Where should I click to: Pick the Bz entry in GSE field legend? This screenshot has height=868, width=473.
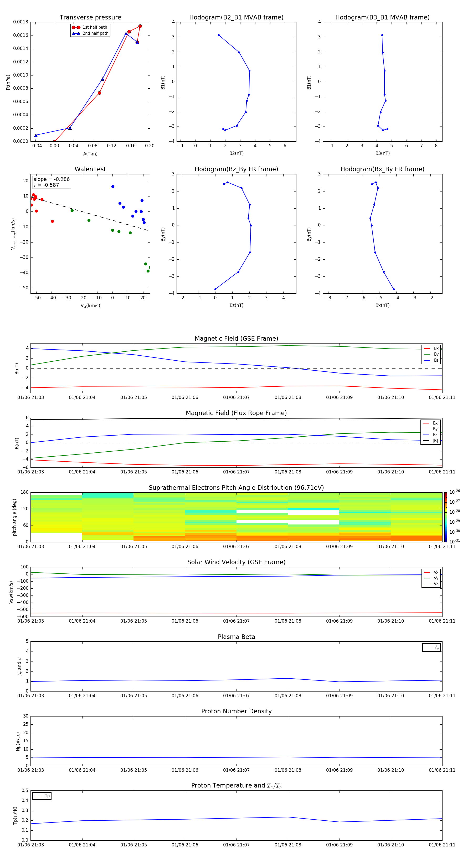[431, 360]
